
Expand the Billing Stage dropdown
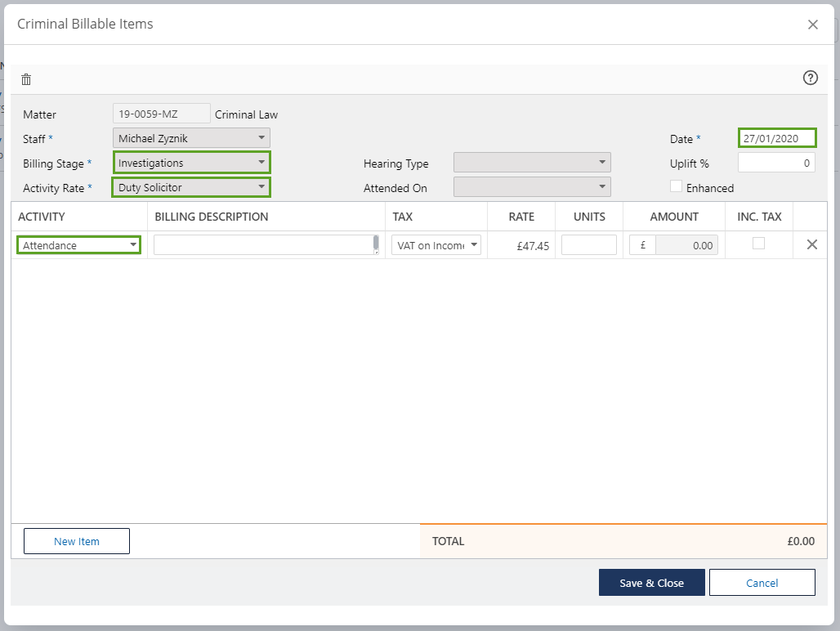coord(191,163)
